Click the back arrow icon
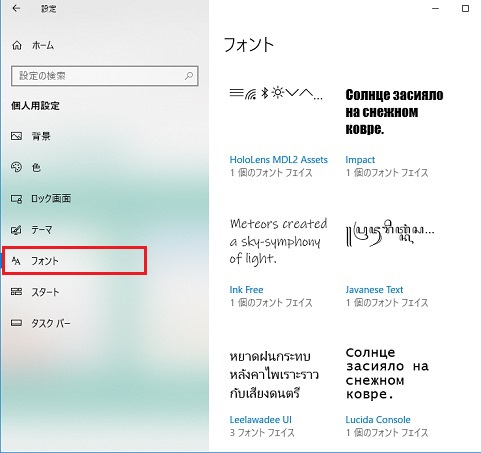The height and width of the screenshot is (453, 481). click(16, 9)
